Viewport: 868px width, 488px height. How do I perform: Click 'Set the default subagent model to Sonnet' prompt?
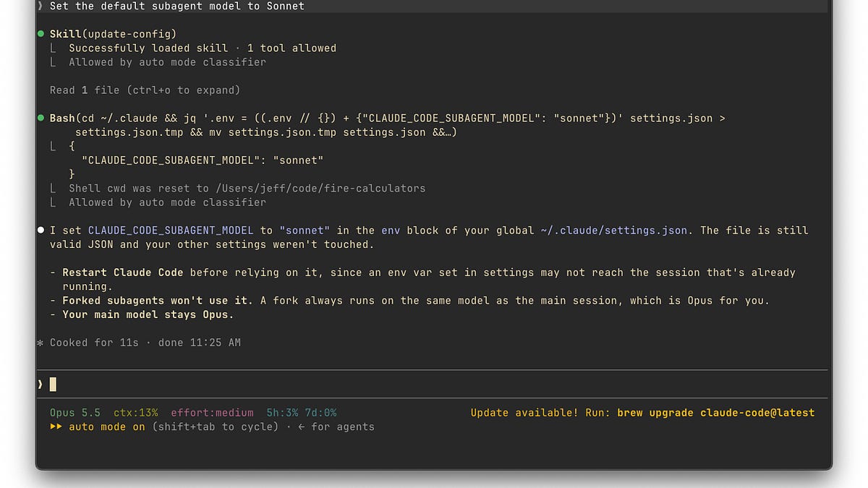177,6
